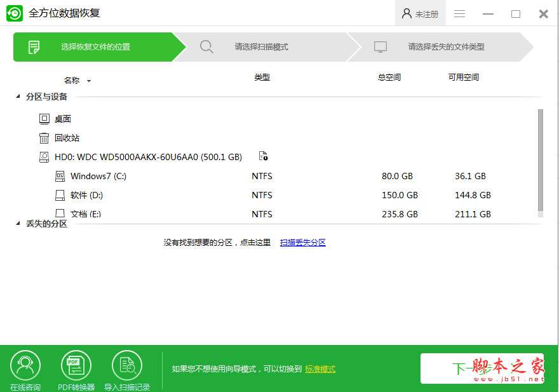Image resolution: width=559 pixels, height=392 pixels.
Task: Choose the 回收站 recycle bin icon
Action: click(x=43, y=138)
